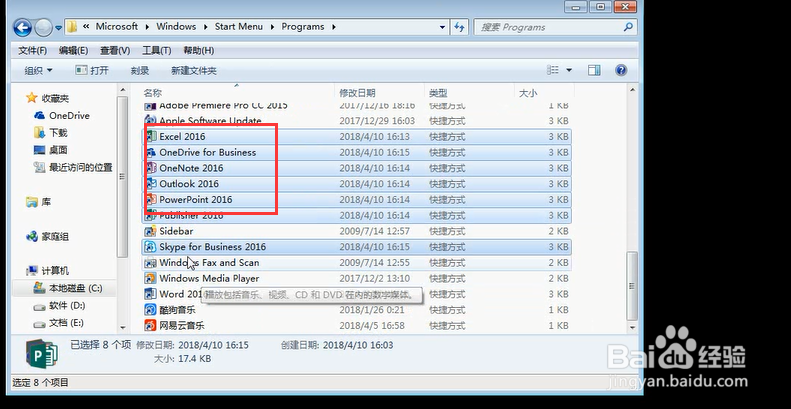
Task: Click the change view icon
Action: coord(554,70)
